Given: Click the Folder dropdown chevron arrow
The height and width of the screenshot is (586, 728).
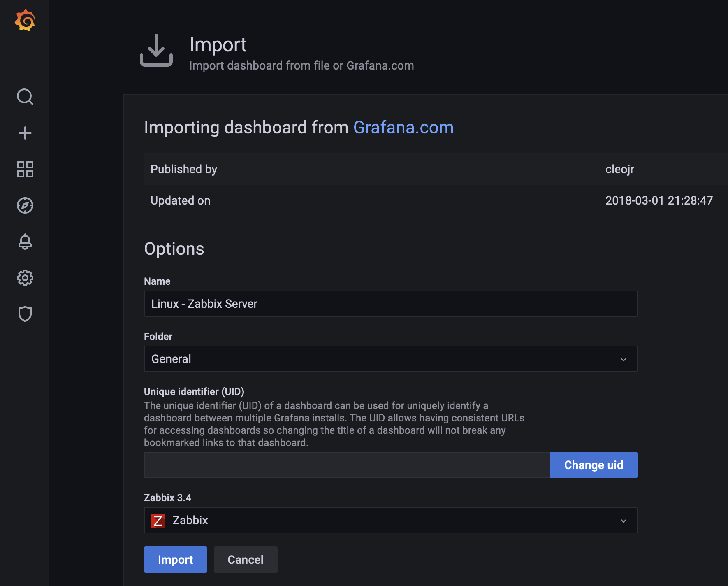Looking at the screenshot, I should [624, 359].
